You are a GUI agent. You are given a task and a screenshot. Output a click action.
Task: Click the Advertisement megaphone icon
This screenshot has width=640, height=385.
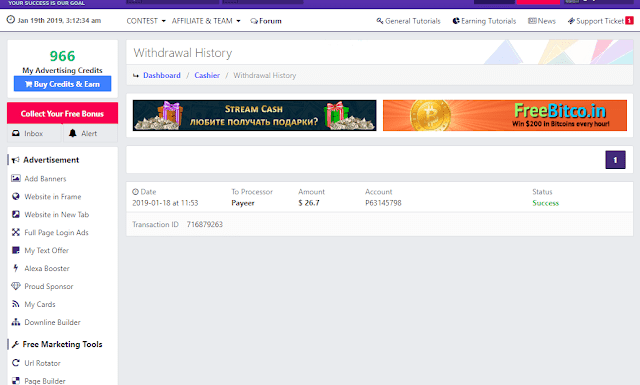(16, 160)
